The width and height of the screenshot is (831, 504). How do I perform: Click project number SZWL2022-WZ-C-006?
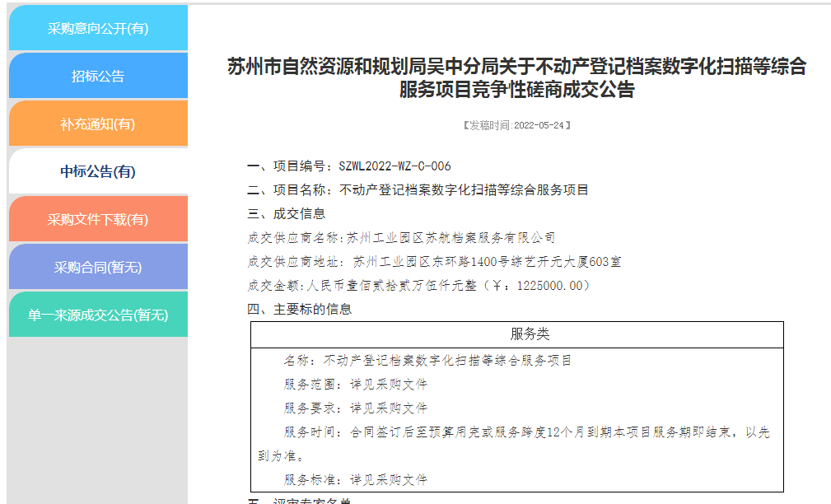394,166
